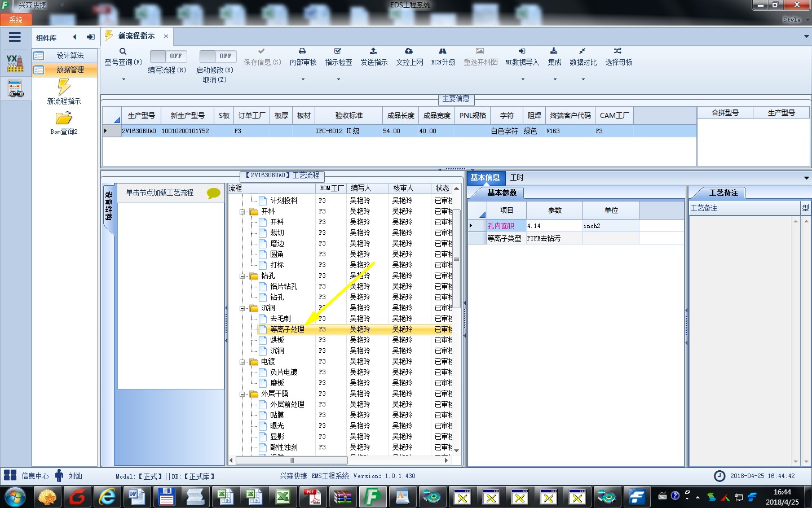Open the Bom查询2 folder item
This screenshot has height=508, width=812.
tap(64, 123)
